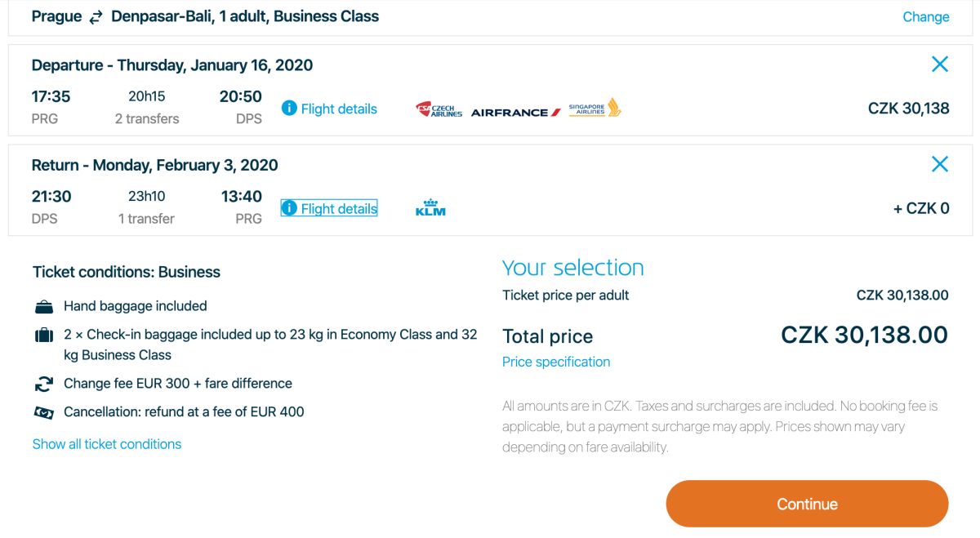The width and height of the screenshot is (980, 538).
Task: Open Flight details for the return flight
Action: [338, 209]
